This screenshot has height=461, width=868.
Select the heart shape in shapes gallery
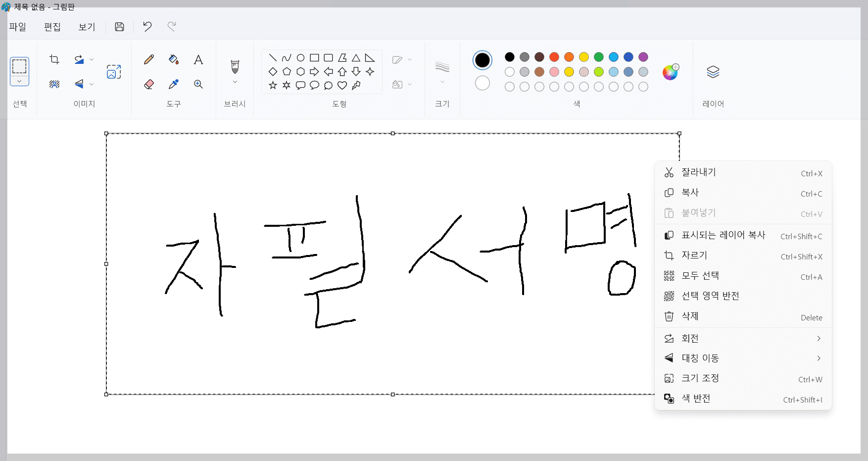pyautogui.click(x=342, y=85)
